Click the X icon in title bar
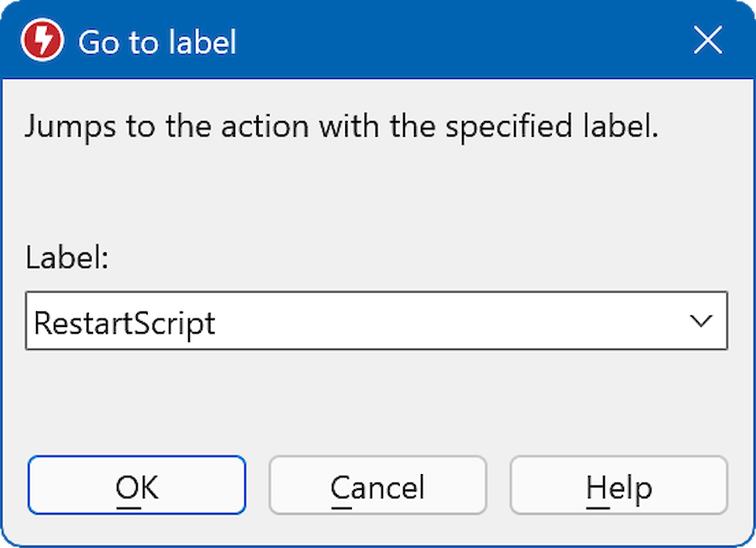Viewport: 756px width, 548px height. (x=708, y=40)
